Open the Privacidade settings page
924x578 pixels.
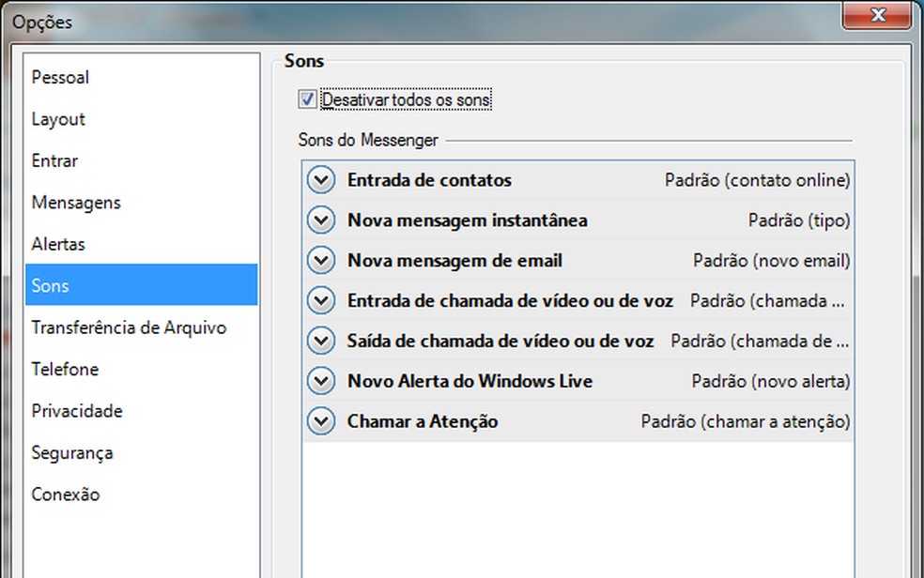78,411
